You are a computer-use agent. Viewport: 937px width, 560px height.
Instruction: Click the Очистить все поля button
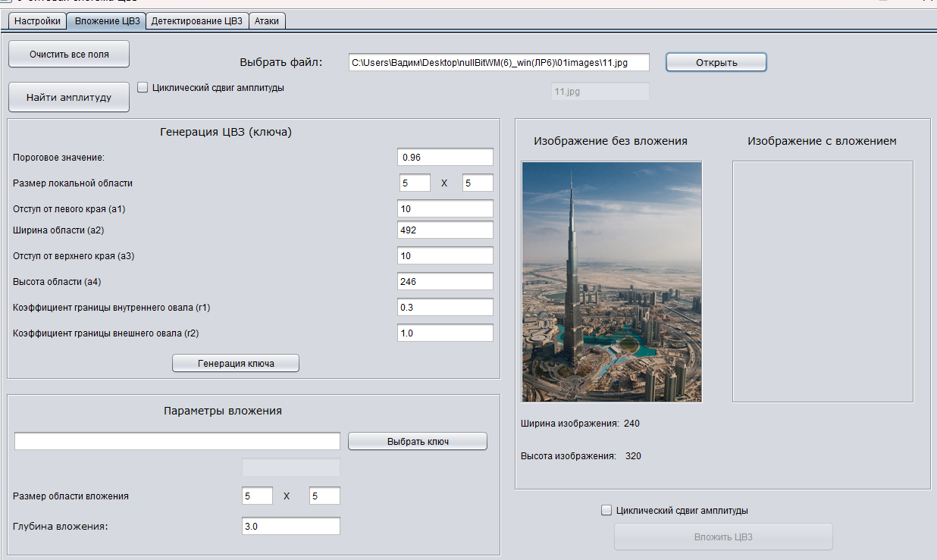69,55
